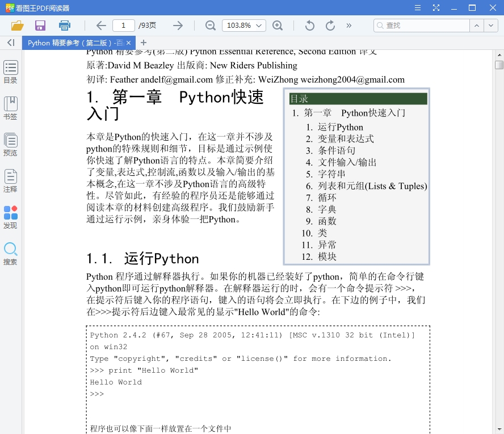Click the /93页 total pages label
The height and width of the screenshot is (434, 504).
(x=147, y=26)
